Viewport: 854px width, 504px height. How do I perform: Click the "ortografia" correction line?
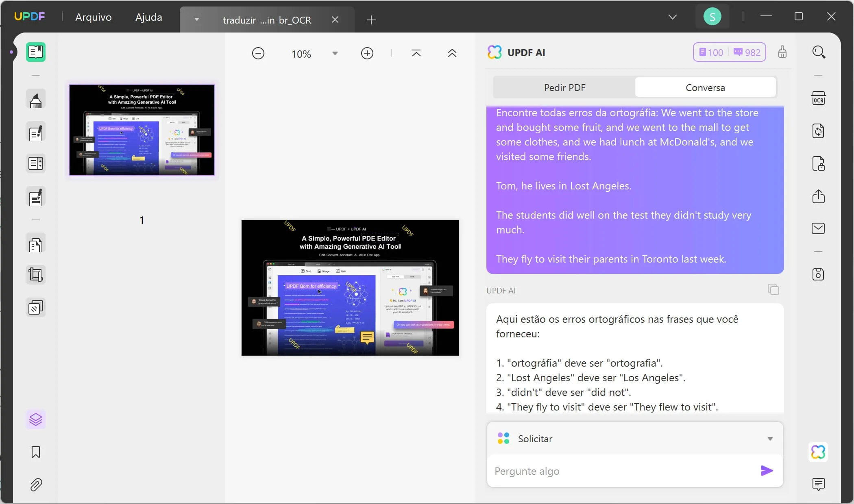point(579,363)
